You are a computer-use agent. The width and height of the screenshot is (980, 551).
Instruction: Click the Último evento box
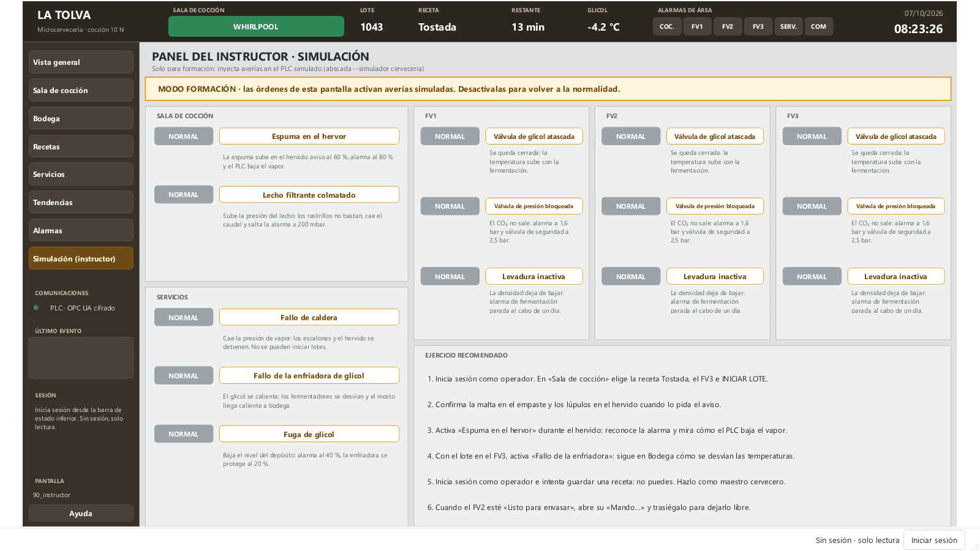tap(81, 358)
